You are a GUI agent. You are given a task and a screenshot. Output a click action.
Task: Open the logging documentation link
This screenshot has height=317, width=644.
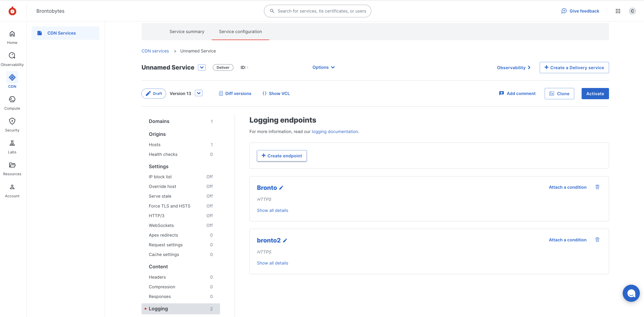[335, 132]
